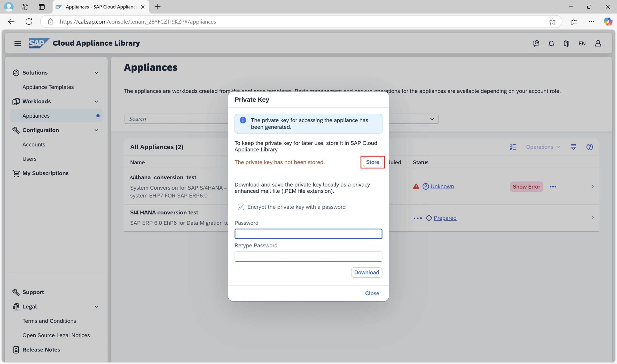Open the browser workspaces icon

click(x=25, y=7)
